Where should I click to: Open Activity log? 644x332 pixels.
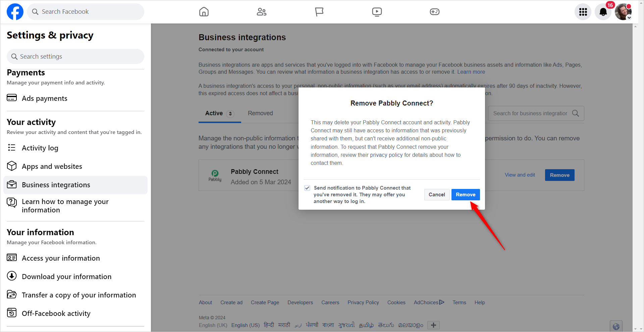pyautogui.click(x=75, y=148)
